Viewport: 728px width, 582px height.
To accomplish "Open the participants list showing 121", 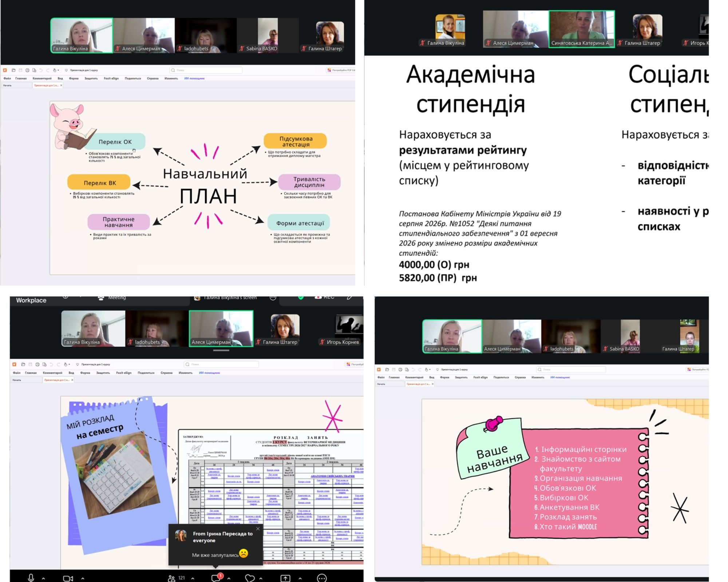I will pyautogui.click(x=177, y=578).
